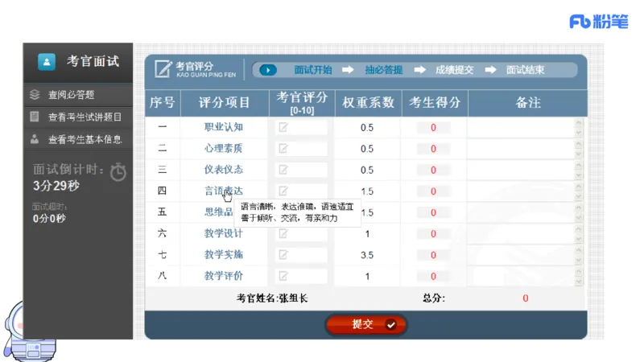This screenshot has width=644, height=362.
Task: Click the weight value 0.5 for 心理素质
Action: (x=367, y=149)
